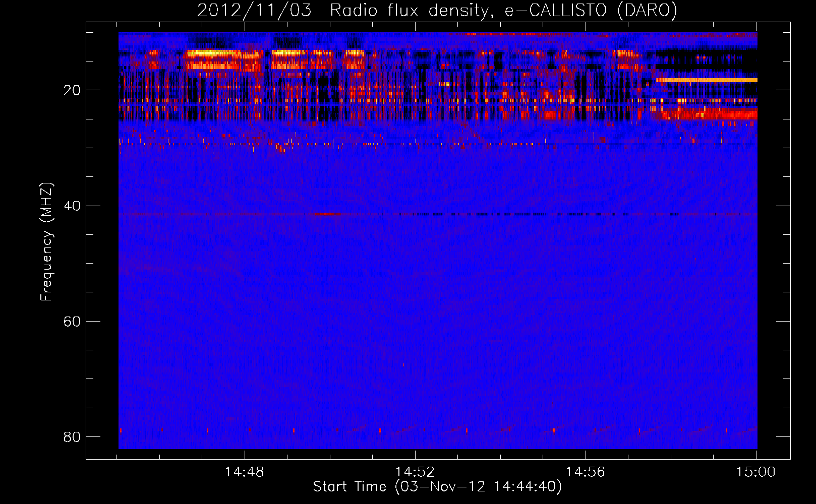816x504 pixels.
Task: Click the plot title "2012/11/03 Radio flux density, e-CALLISTO (DARO)"
Action: click(x=437, y=11)
